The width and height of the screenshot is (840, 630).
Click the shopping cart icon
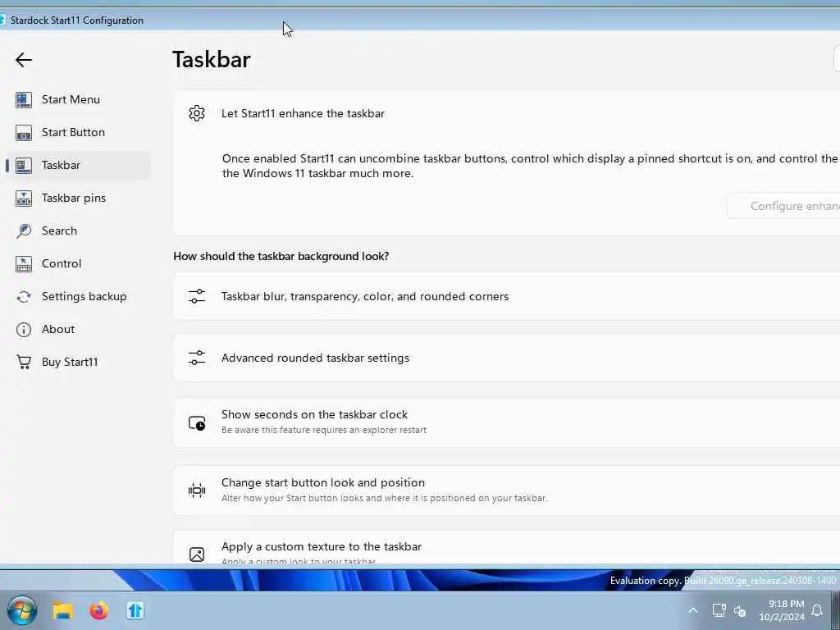(x=24, y=362)
